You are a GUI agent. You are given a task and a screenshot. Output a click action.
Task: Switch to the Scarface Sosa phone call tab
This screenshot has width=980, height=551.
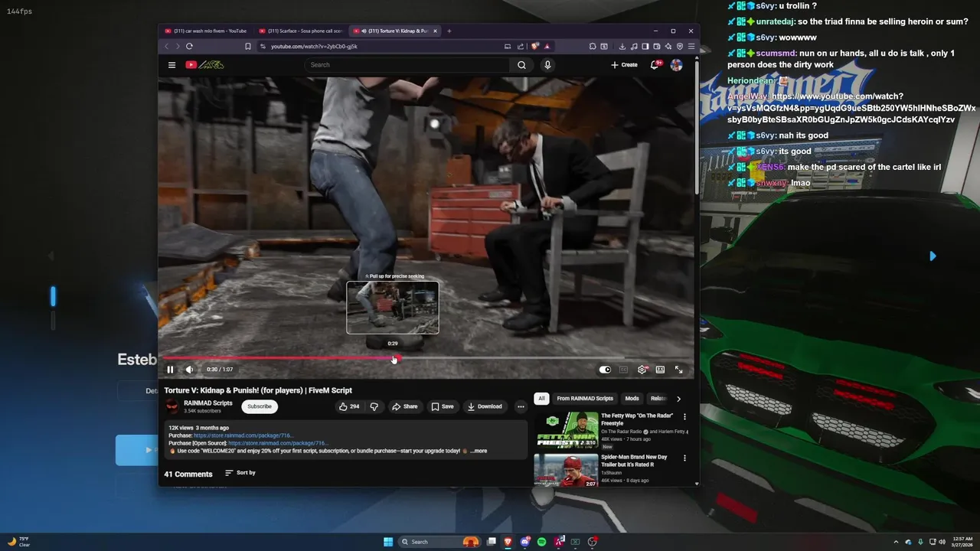[x=301, y=31]
